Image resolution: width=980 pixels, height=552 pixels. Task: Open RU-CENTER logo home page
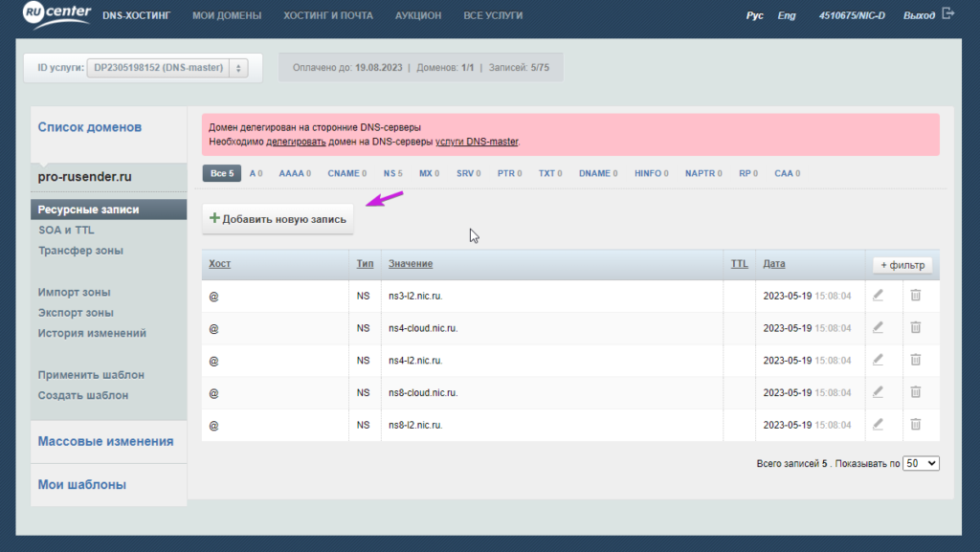[56, 14]
